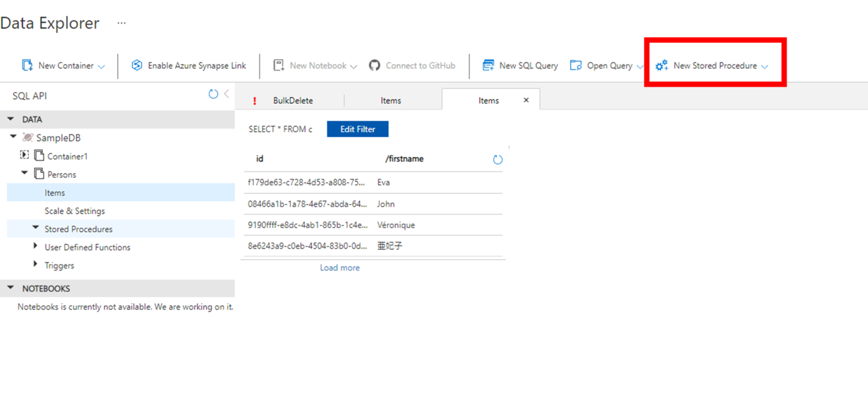Open the Open Query dropdown arrow
The image size is (868, 402).
click(x=640, y=67)
